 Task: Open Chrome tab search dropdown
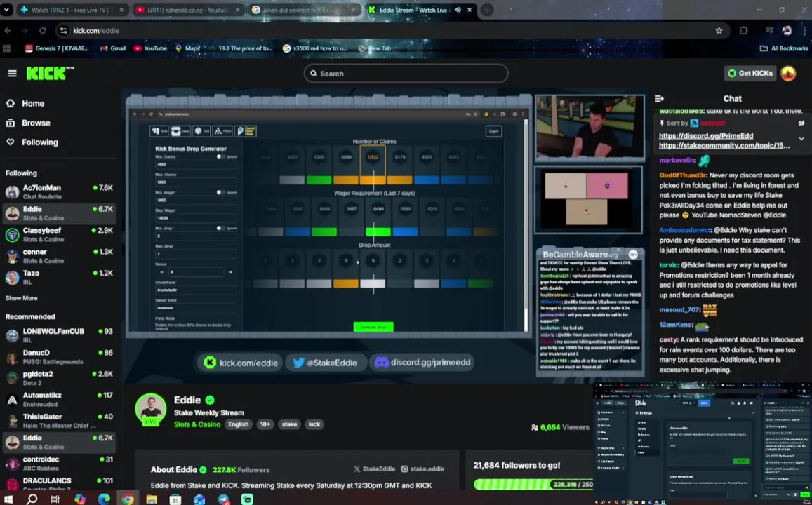coord(7,10)
